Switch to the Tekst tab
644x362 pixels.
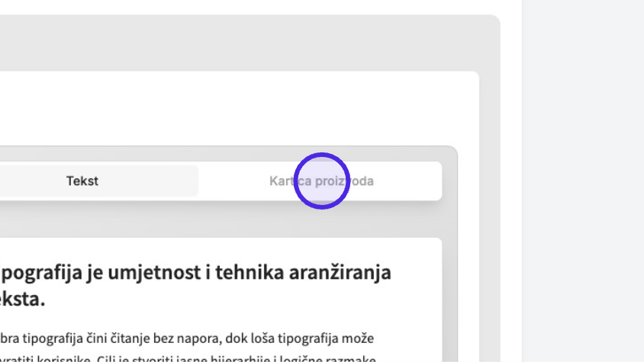point(82,181)
